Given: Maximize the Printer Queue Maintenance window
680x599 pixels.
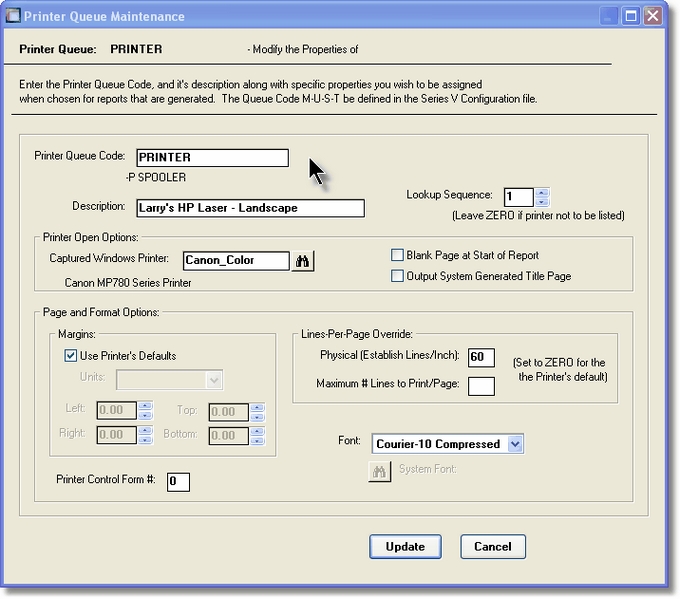Looking at the screenshot, I should (x=631, y=16).
